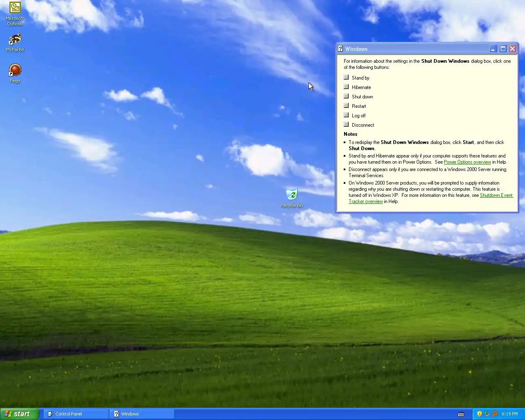Open the Start menu
Viewport: 525px width, 420px height.
(19, 414)
